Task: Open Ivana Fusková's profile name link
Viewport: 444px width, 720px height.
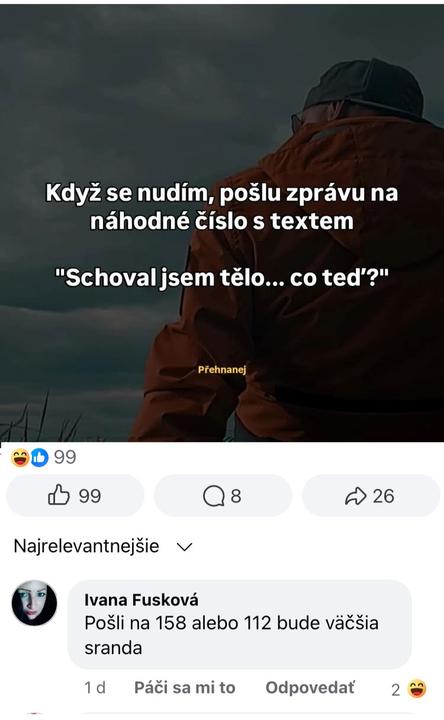Action: tap(141, 600)
